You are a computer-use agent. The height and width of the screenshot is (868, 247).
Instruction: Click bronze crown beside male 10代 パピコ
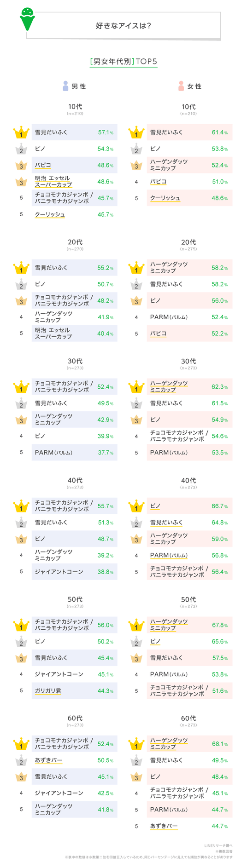click(x=21, y=166)
